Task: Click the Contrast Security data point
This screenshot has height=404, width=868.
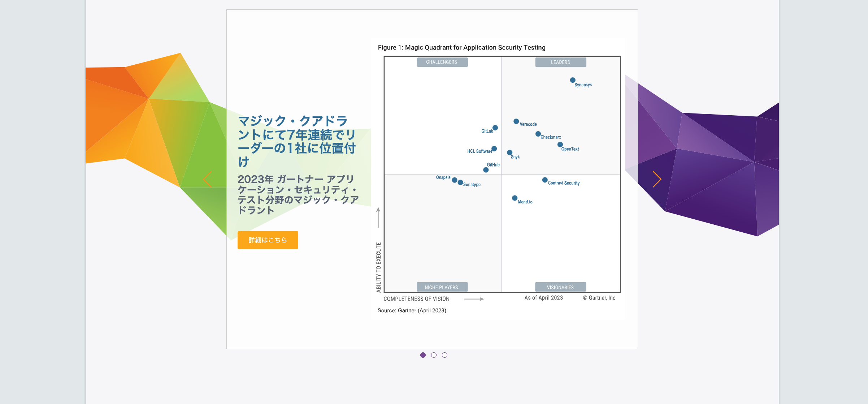Action: pyautogui.click(x=545, y=180)
